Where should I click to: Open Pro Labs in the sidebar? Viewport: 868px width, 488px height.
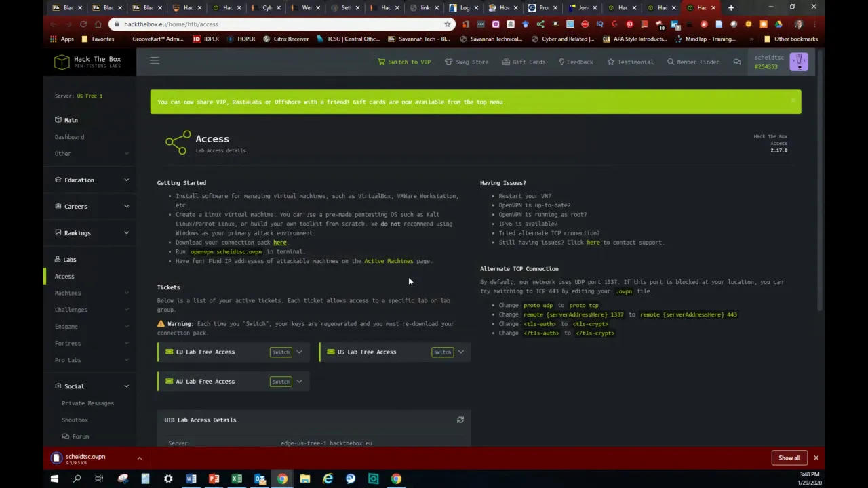click(67, 360)
